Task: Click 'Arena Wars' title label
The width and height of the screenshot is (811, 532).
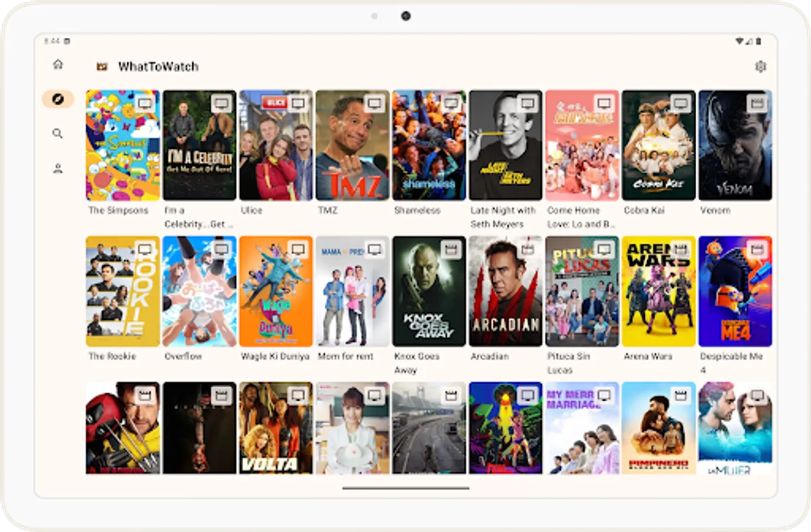Action: pos(648,356)
